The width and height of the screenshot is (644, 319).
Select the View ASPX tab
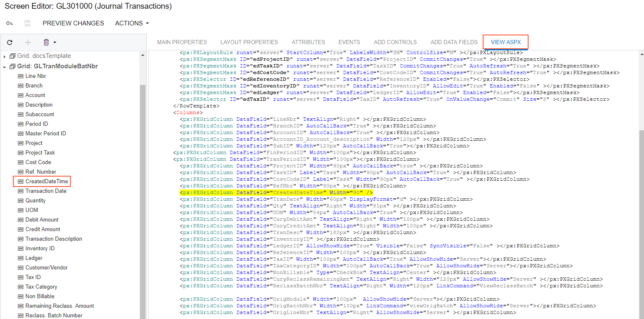506,42
